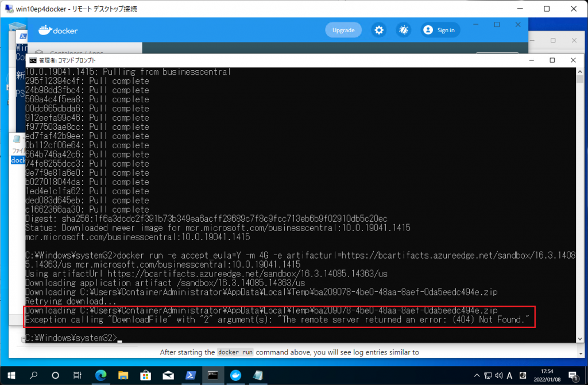Click "c1662366aa30: Pull complete" line

[87, 209]
